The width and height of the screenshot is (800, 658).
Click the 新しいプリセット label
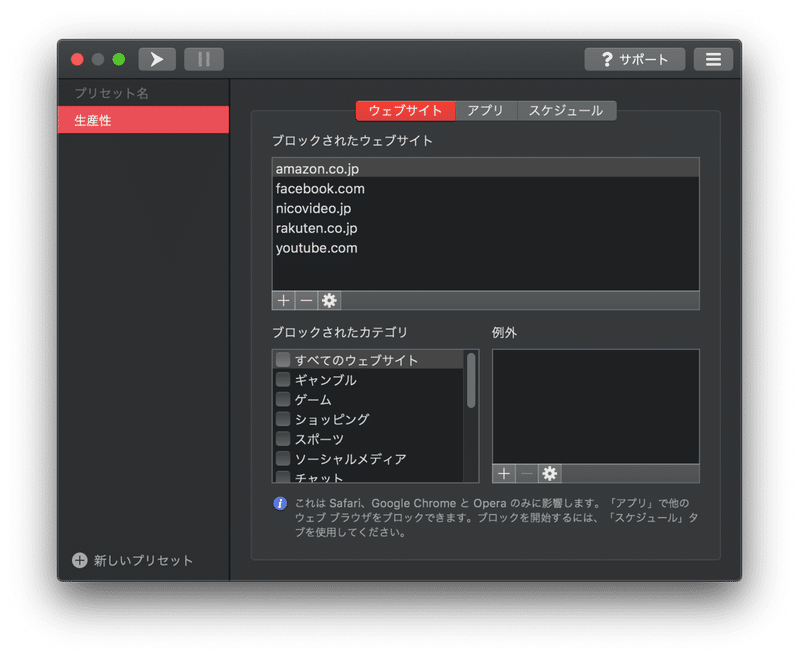pos(143,560)
